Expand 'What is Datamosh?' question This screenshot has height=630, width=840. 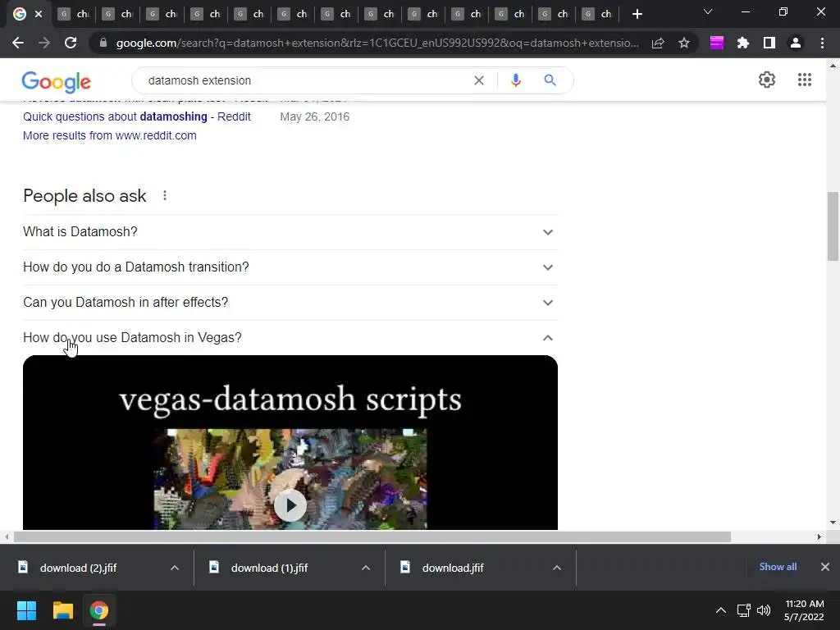pyautogui.click(x=290, y=232)
